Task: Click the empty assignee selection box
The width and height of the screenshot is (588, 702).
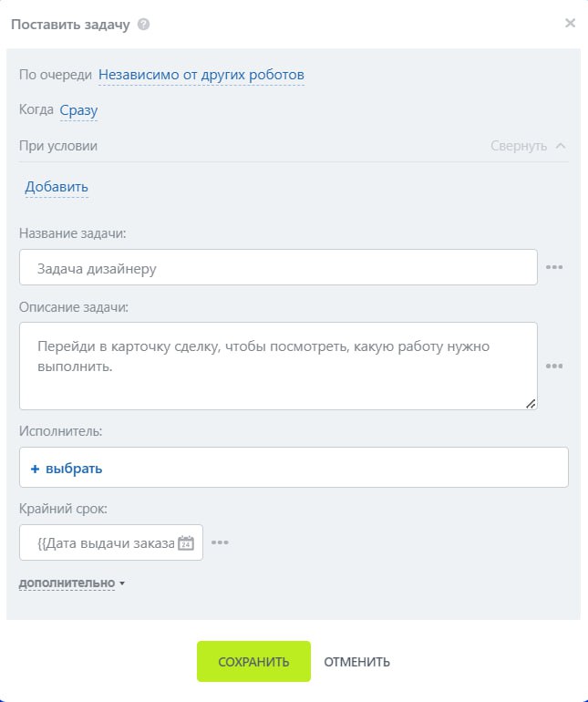Action: (365, 468)
